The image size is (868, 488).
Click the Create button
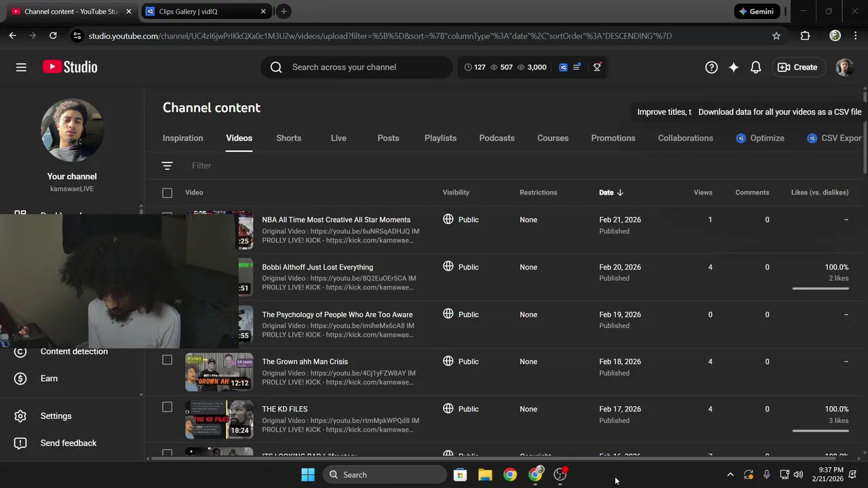point(797,67)
